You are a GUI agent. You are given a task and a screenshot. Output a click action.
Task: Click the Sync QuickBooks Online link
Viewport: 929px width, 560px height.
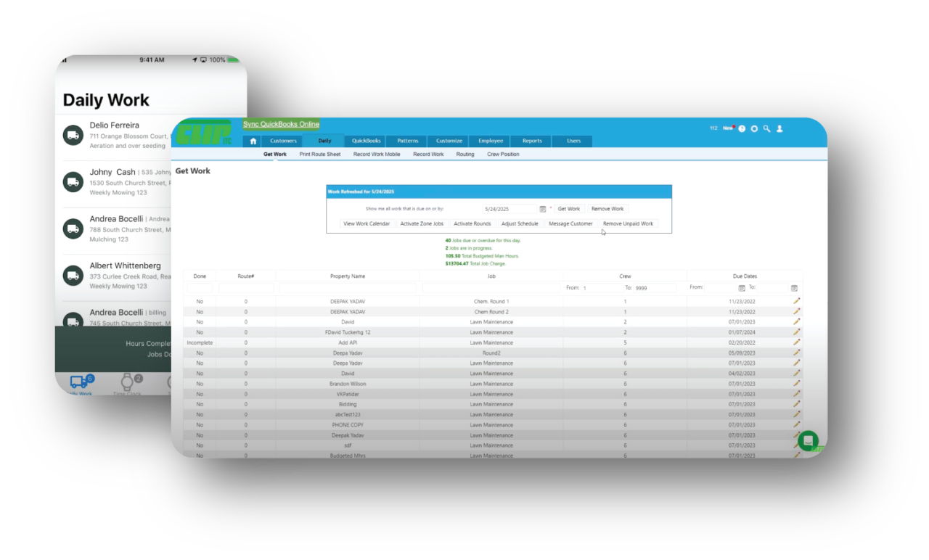[x=281, y=124]
